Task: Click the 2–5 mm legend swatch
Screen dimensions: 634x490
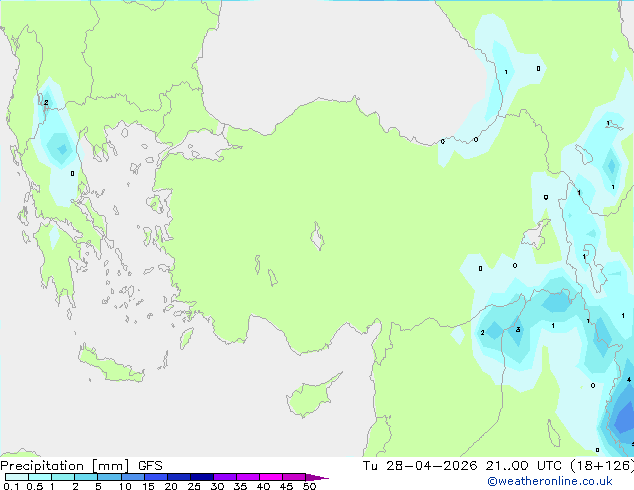Action: [x=86, y=477]
